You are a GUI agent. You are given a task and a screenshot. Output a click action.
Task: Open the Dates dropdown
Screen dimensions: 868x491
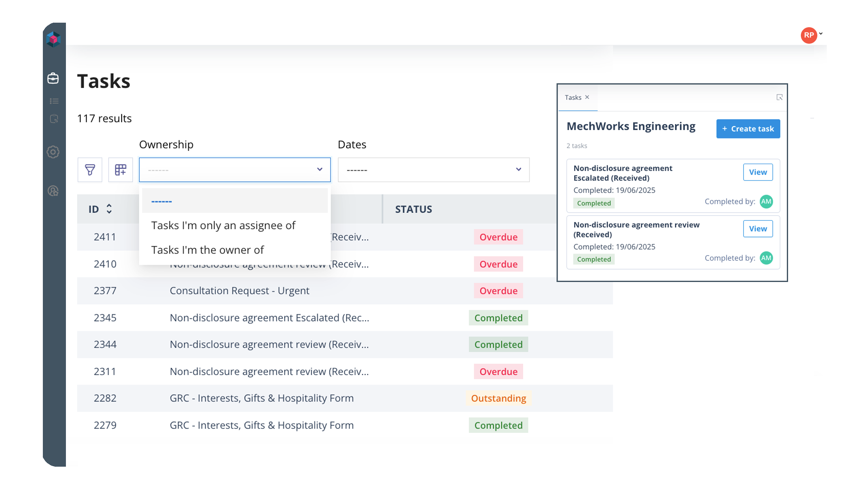(x=433, y=169)
